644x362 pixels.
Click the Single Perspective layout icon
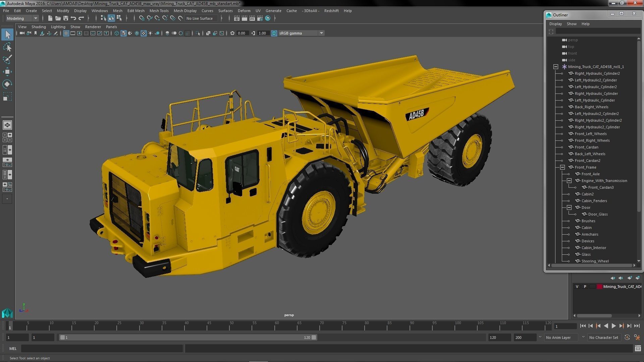(x=7, y=125)
